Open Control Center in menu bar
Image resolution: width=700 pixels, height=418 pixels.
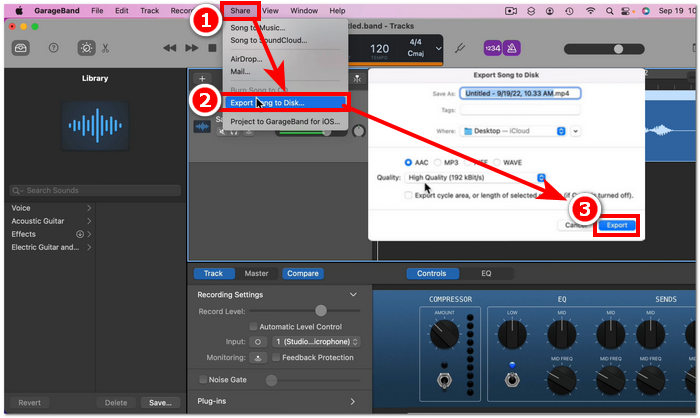[627, 11]
